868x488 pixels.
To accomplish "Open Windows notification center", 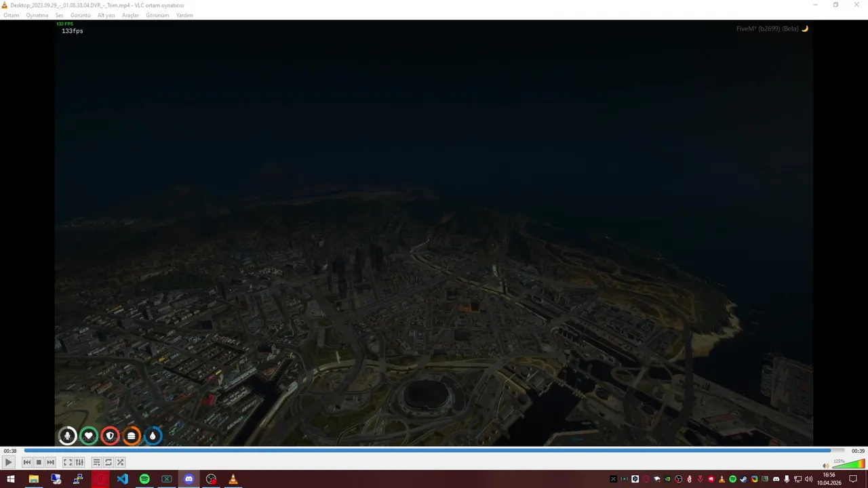I will pos(853,479).
